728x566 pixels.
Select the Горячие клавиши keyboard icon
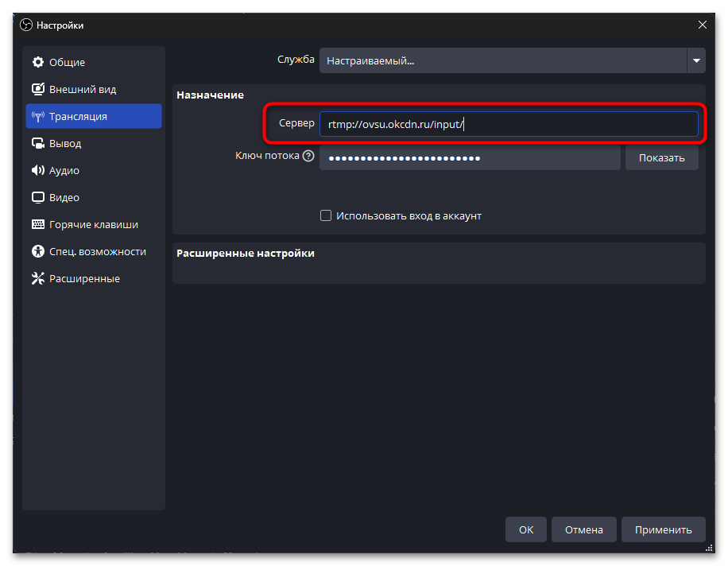(x=37, y=225)
